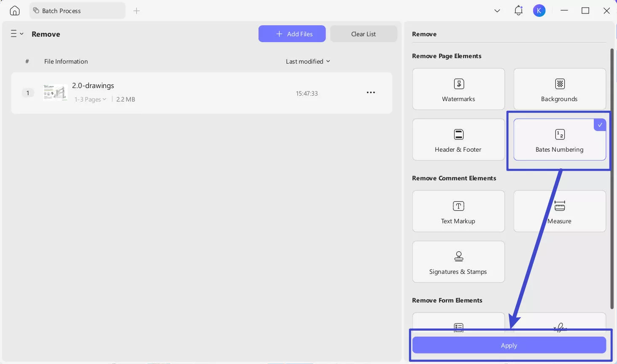This screenshot has width=617, height=364.
Task: Select the Backgrounds removal option
Action: coord(559,89)
